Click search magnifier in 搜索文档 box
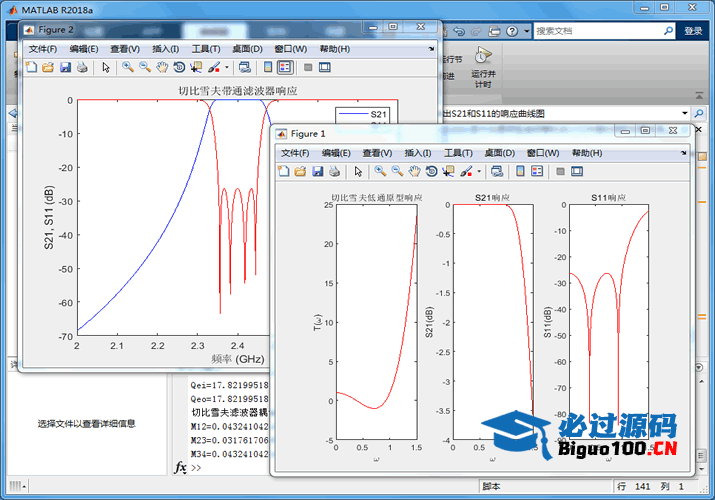Image resolution: width=715 pixels, height=500 pixels. point(668,31)
